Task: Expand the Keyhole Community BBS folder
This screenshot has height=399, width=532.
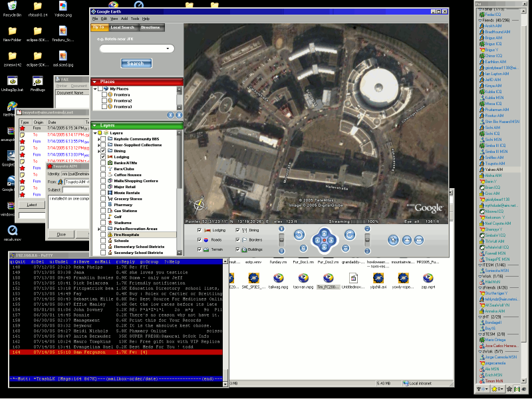Action: [x=99, y=138]
